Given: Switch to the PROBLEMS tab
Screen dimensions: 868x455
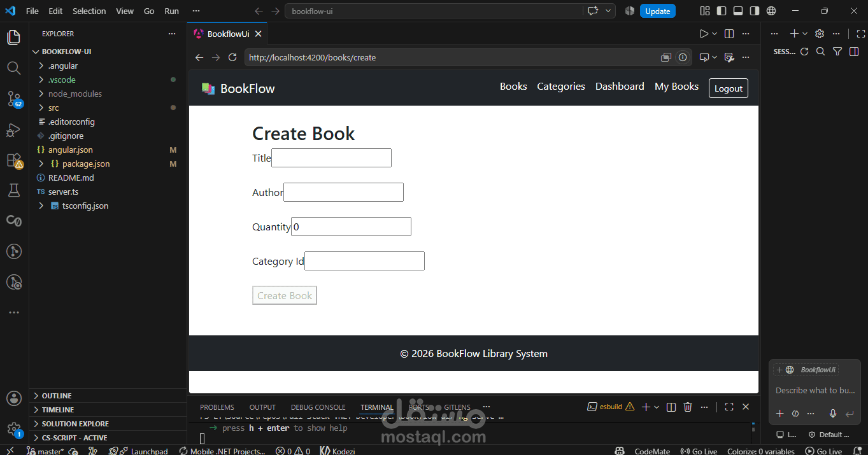Looking at the screenshot, I should tap(217, 407).
